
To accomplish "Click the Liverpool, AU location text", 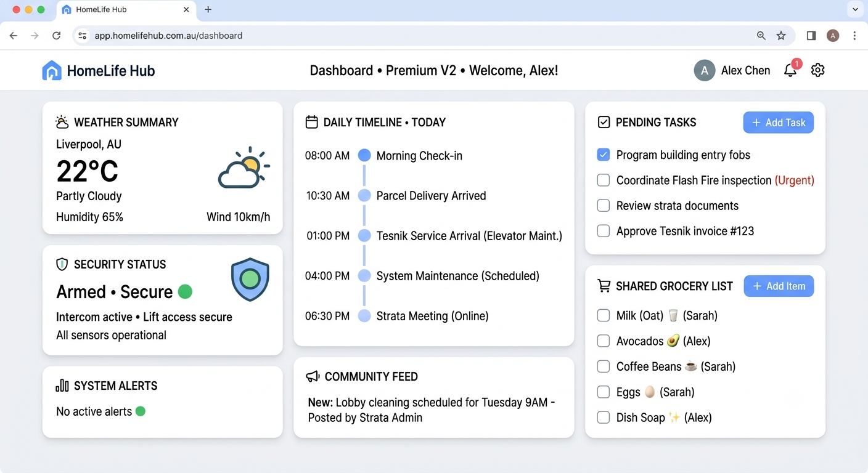I will (x=89, y=145).
